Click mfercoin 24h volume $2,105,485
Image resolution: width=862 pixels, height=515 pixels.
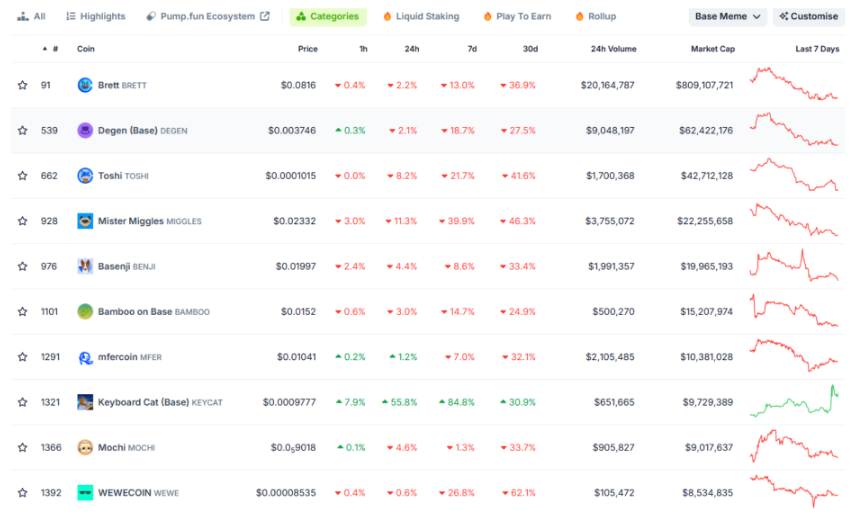[x=610, y=357]
